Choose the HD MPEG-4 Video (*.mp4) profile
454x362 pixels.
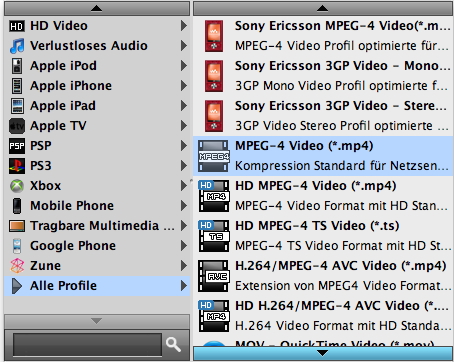[x=323, y=196]
